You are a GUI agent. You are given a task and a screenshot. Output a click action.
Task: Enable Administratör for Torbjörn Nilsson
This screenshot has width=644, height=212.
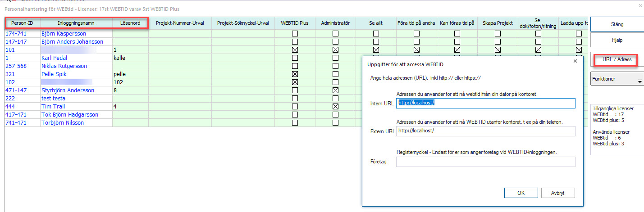coord(335,123)
